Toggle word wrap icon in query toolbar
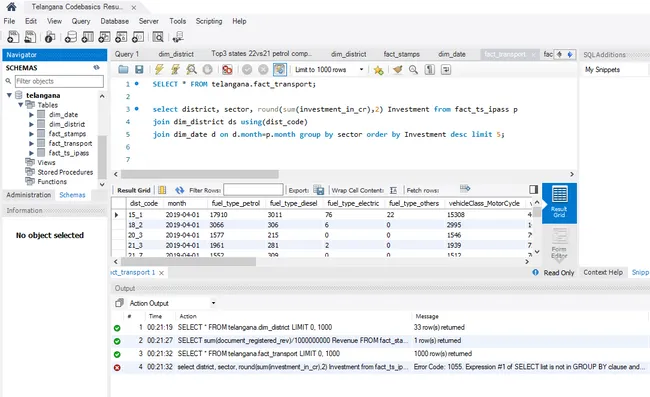This screenshot has width=650, height=397. 446,70
